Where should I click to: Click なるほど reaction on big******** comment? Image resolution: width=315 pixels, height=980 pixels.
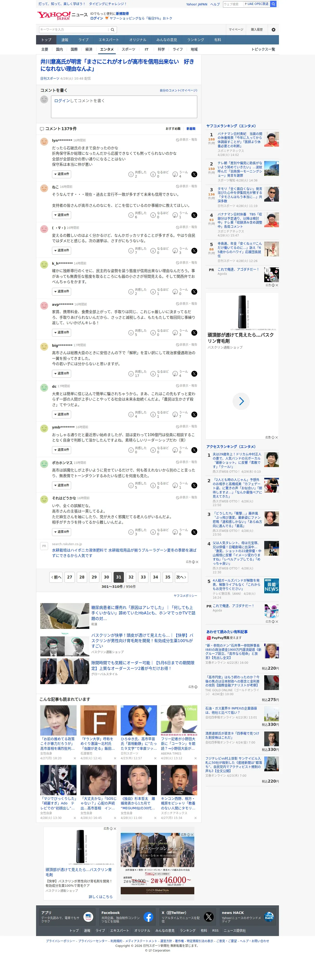[x=153, y=373]
